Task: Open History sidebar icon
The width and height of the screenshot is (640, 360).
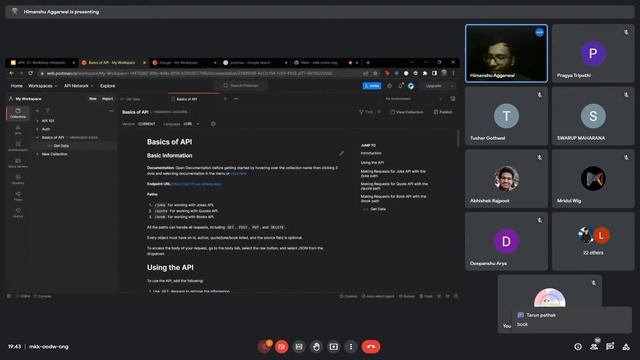Action: tap(18, 213)
